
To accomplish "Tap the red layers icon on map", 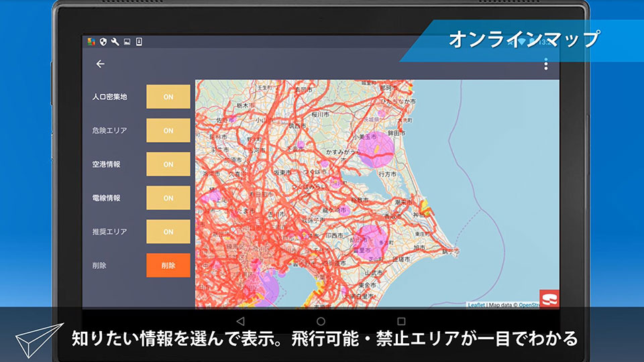I will [x=549, y=299].
